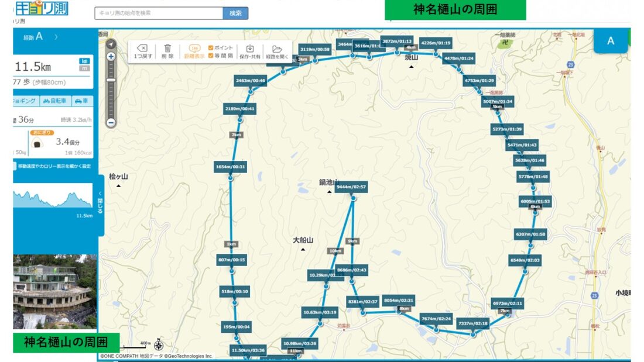The width and height of the screenshot is (644, 362).
Task: Click the 検索 search button
Action: [x=235, y=13]
